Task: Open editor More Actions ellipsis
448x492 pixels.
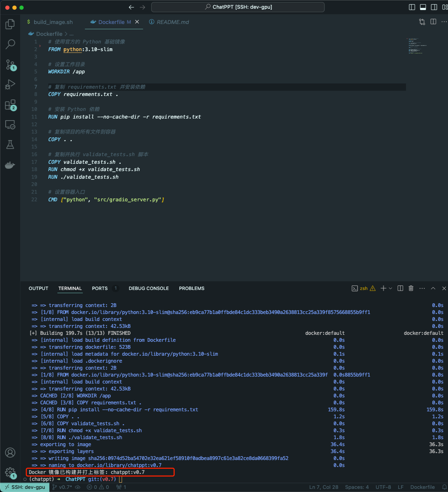Action: click(444, 22)
